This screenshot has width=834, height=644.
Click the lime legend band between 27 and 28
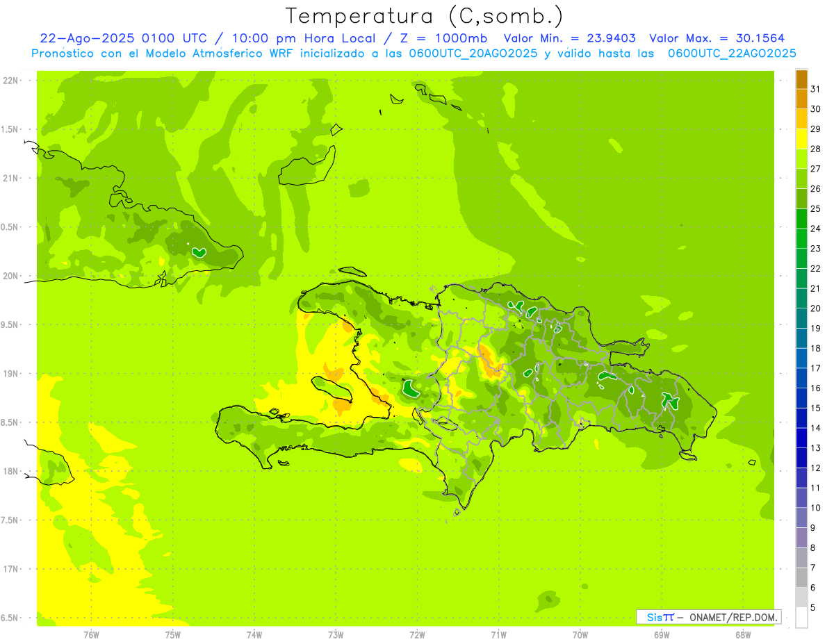[801, 159]
